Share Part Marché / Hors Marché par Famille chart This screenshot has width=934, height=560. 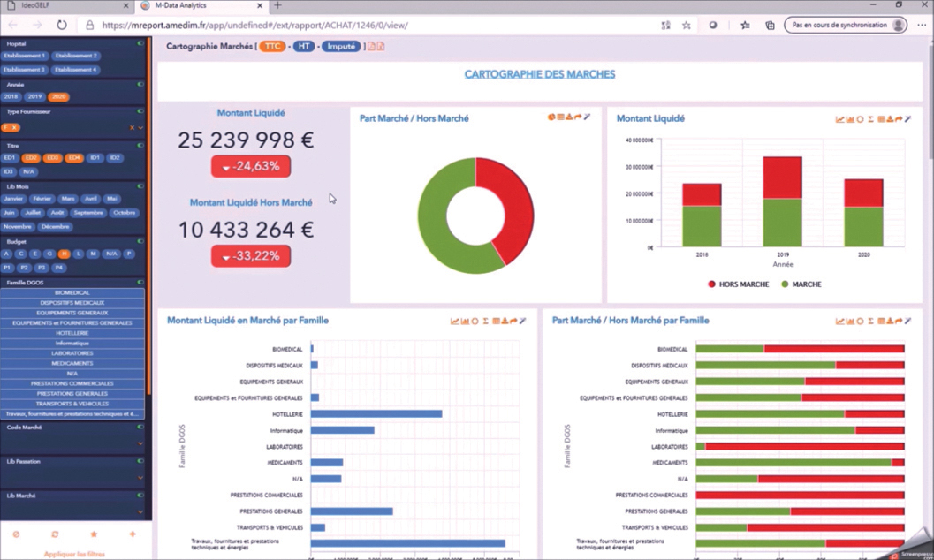coord(899,322)
